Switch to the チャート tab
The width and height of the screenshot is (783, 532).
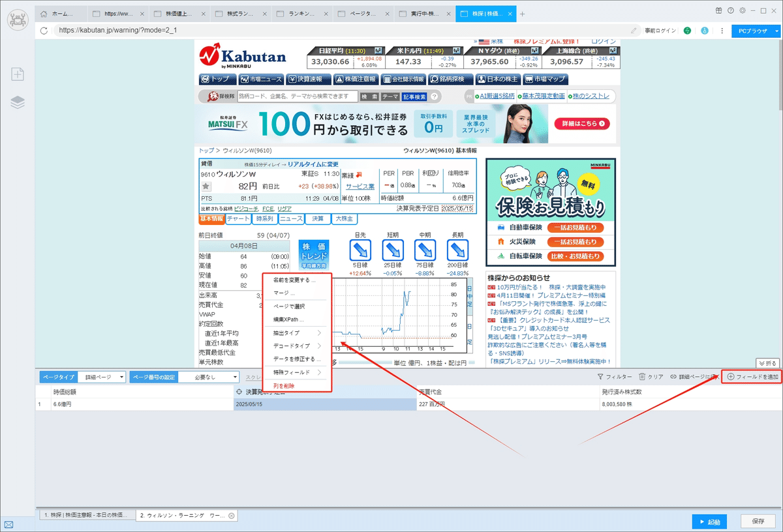coord(238,219)
